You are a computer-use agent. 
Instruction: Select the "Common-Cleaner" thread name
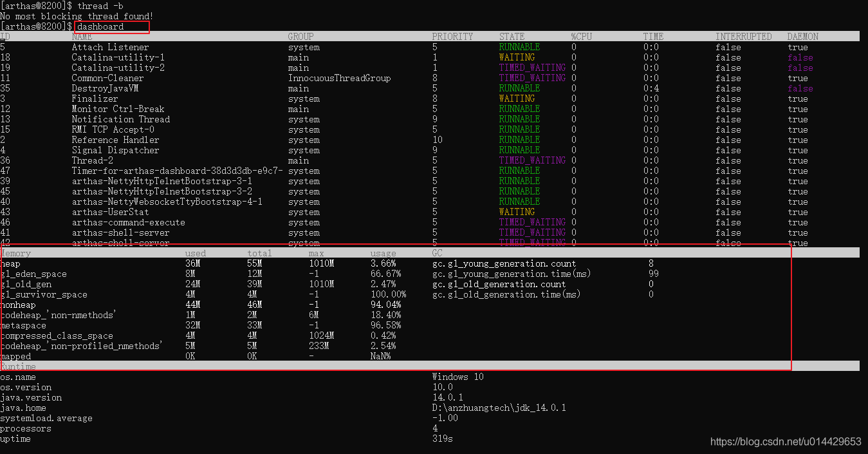tap(107, 78)
